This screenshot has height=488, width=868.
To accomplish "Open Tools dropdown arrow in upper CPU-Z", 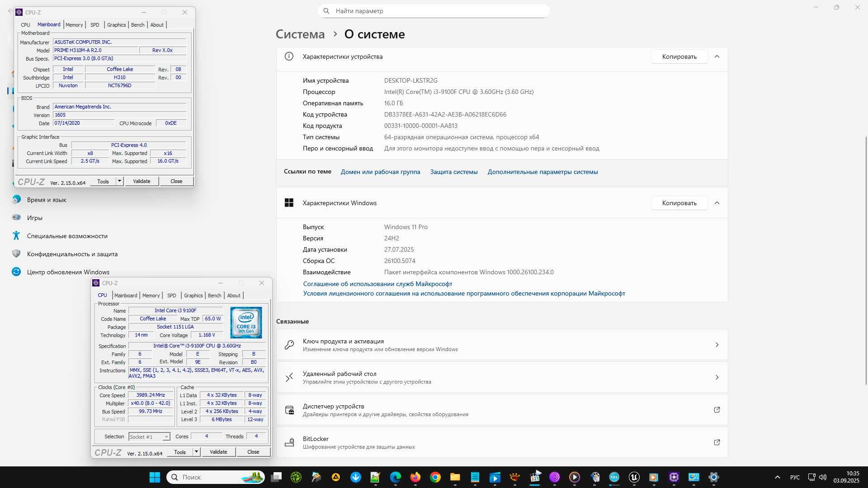I will (119, 181).
